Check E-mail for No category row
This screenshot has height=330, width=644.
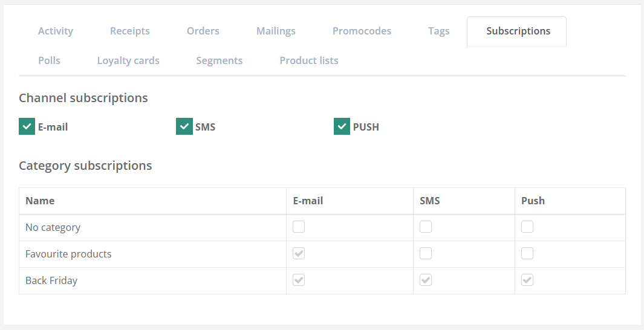299,227
